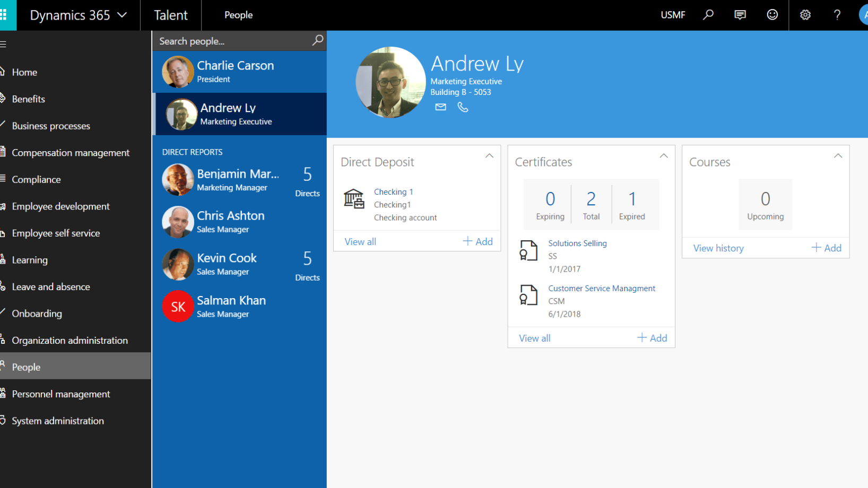Click View history in Courses
Image resolution: width=868 pixels, height=488 pixels.
(718, 248)
